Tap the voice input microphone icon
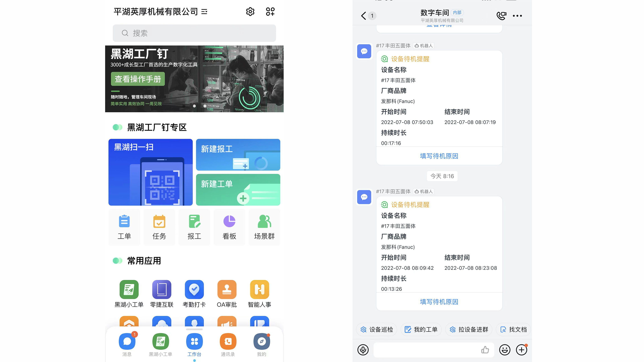 pyautogui.click(x=363, y=350)
